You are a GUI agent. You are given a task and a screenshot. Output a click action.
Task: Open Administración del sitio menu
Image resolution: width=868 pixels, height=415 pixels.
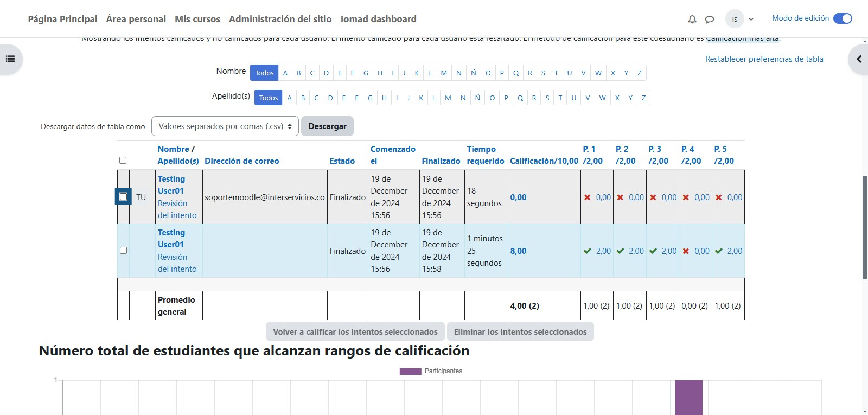280,19
